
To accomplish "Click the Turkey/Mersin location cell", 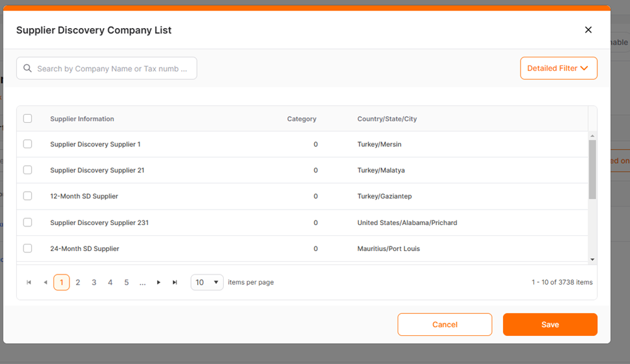I will click(x=379, y=144).
